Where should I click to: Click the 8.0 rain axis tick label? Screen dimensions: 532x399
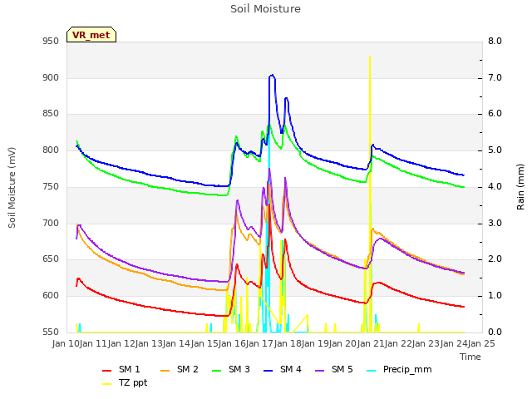(495, 42)
